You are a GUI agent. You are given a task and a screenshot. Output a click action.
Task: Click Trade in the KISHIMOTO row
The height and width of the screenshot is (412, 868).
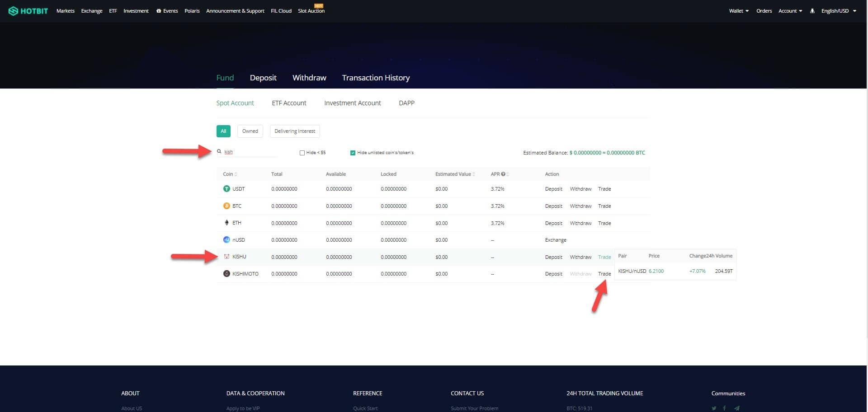coord(604,274)
